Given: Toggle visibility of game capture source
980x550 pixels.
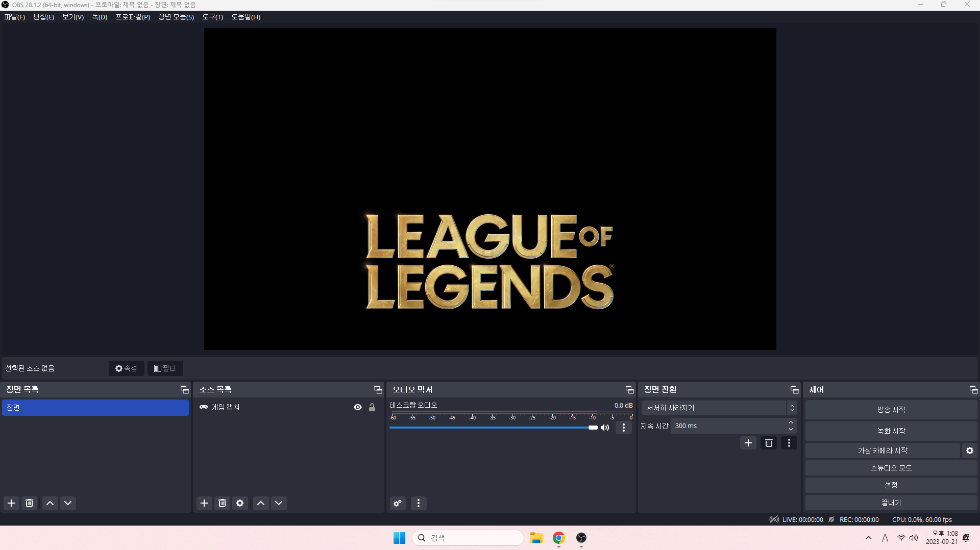Looking at the screenshot, I should click(x=358, y=407).
